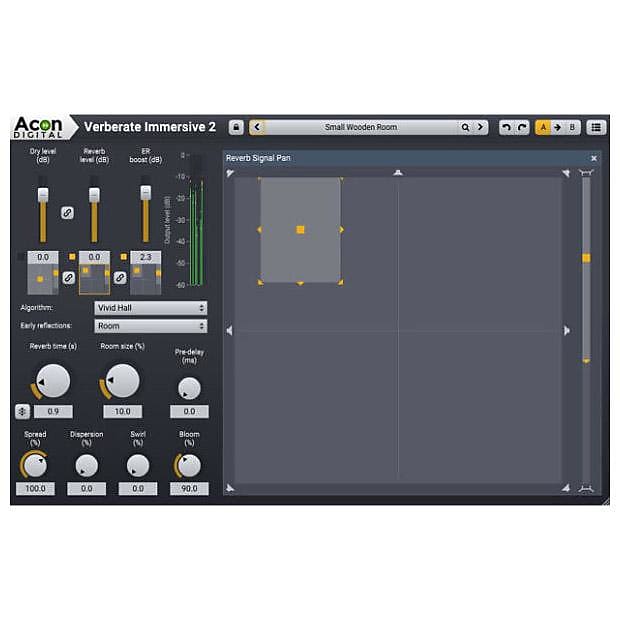Close the Reverb Signal Pan panel
The height and width of the screenshot is (620, 620).
[x=594, y=158]
